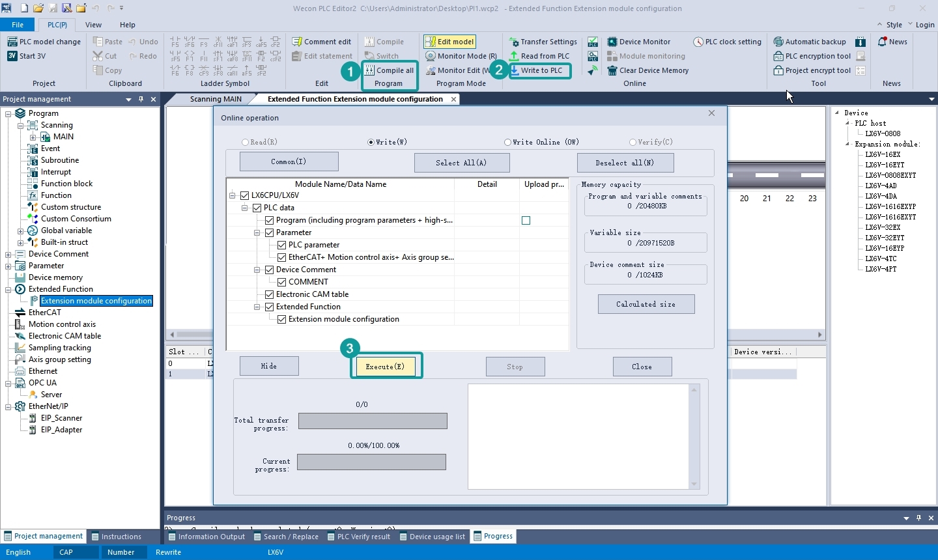Toggle the Electronic CAM table checkbox
This screenshot has height=560, width=938.
[x=270, y=294]
